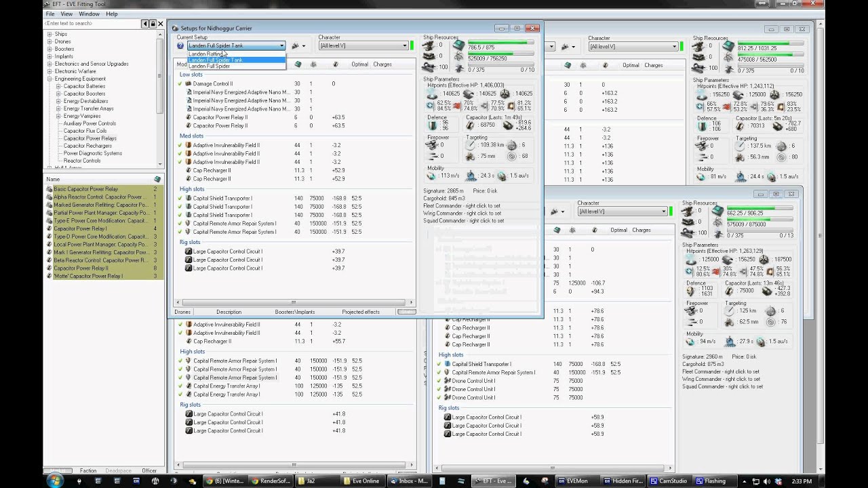Select Landen Ratting from the setup list
Viewport: 868px width, 488px height.
[237, 54]
